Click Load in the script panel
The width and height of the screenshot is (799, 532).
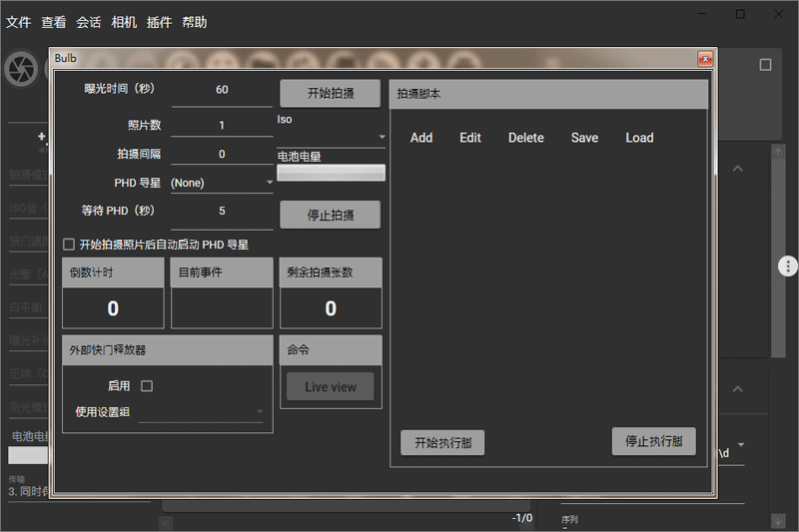pyautogui.click(x=639, y=138)
